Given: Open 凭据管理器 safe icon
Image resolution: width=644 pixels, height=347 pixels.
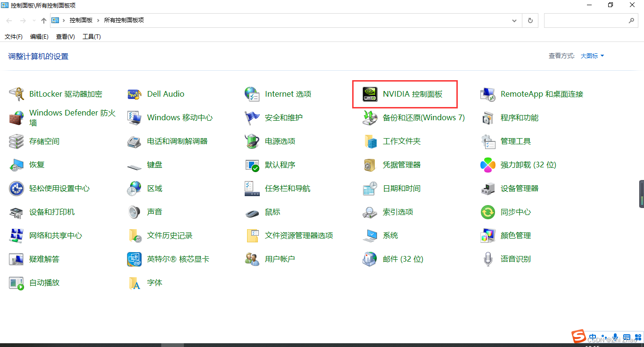Looking at the screenshot, I should (370, 165).
